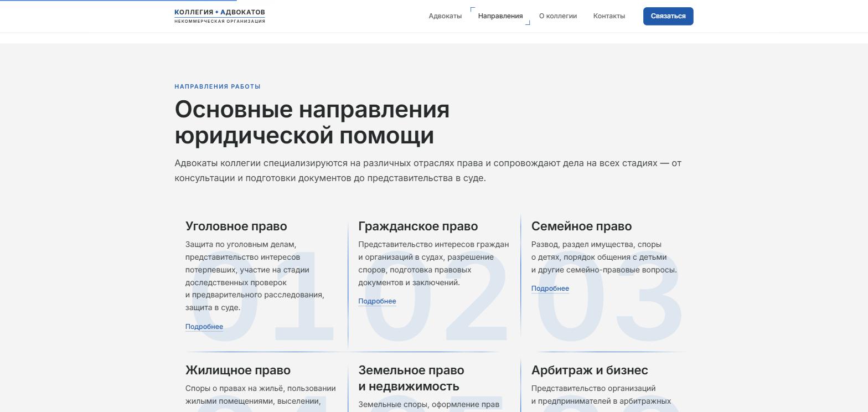Open the Адвокаты menu item

[x=445, y=16]
